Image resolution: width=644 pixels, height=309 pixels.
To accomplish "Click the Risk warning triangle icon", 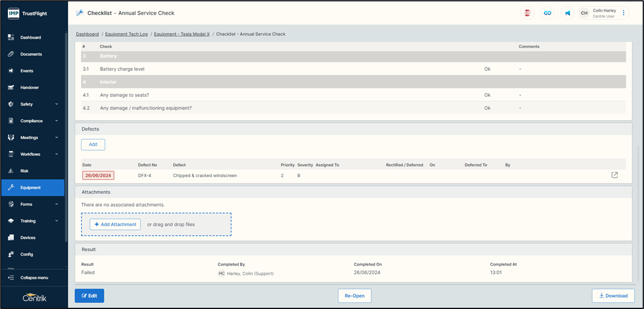I will pyautogui.click(x=10, y=171).
